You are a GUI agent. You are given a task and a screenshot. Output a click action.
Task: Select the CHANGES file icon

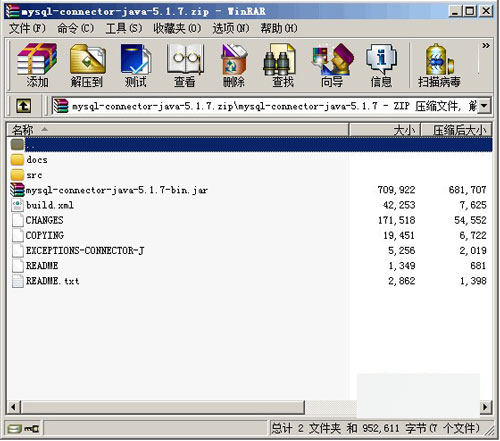(x=17, y=220)
